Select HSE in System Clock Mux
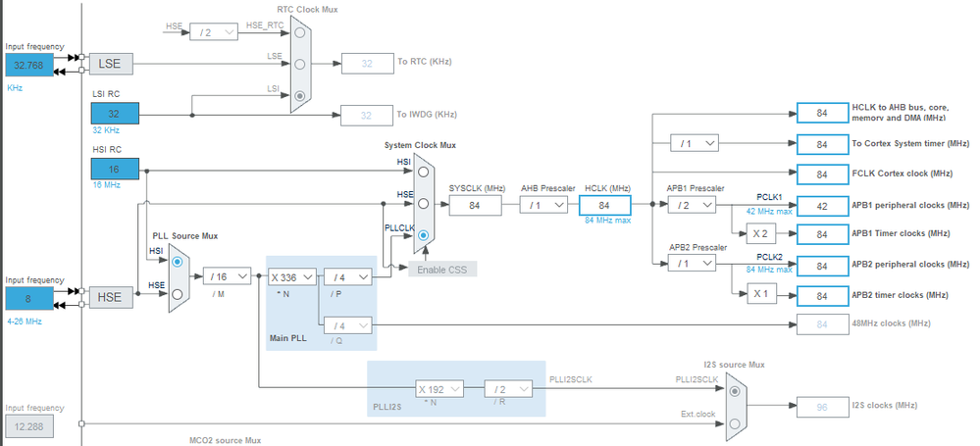The height and width of the screenshot is (446, 980). pyautogui.click(x=423, y=203)
